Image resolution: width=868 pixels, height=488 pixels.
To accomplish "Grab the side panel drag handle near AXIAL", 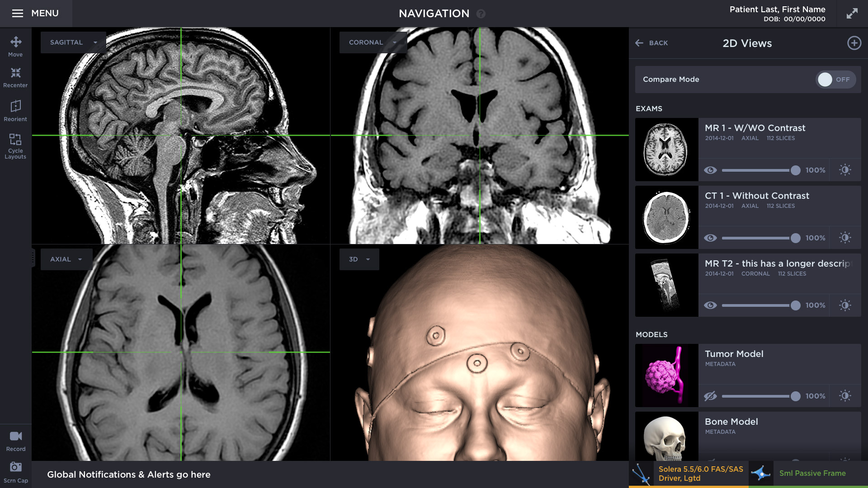I will tap(33, 258).
